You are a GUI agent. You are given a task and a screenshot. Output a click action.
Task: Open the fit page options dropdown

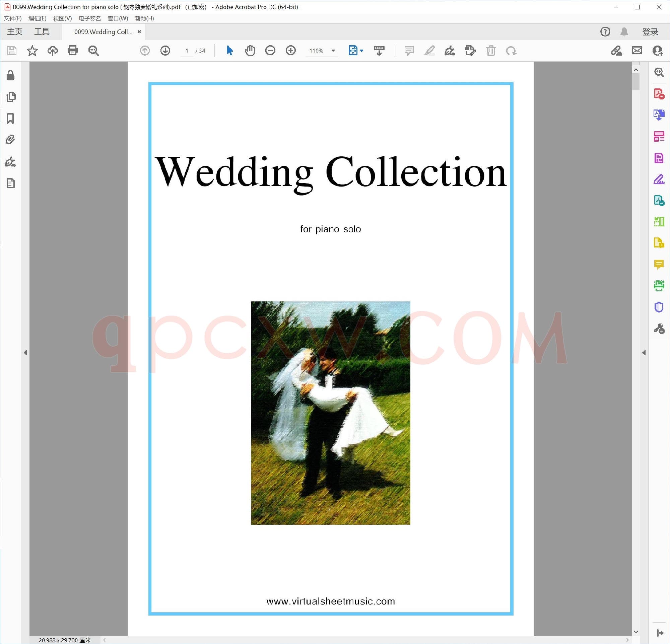pos(362,51)
